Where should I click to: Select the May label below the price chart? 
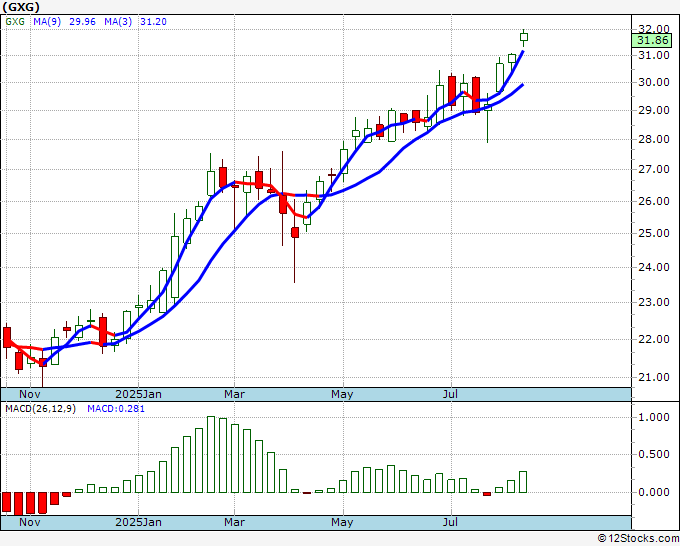coord(343,394)
